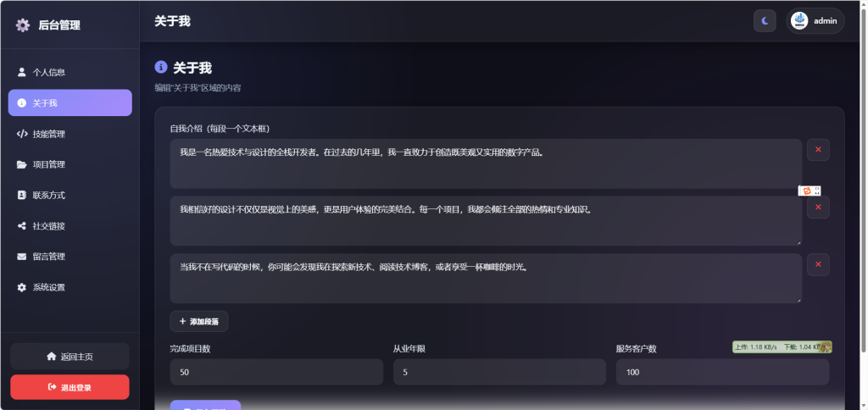868x410 pixels.
Task: Click the logout arrow icon in 退出登录
Action: [x=53, y=387]
